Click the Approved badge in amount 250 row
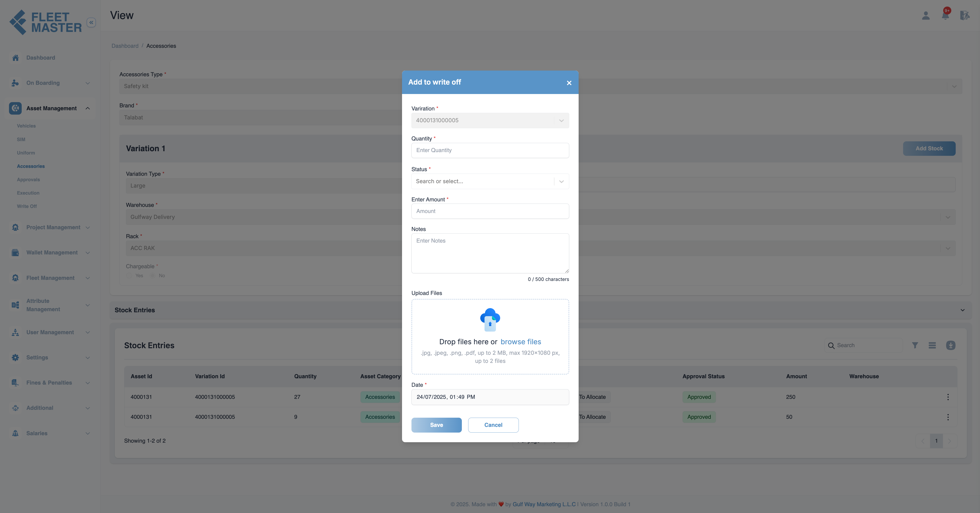The image size is (980, 513). tap(699, 397)
